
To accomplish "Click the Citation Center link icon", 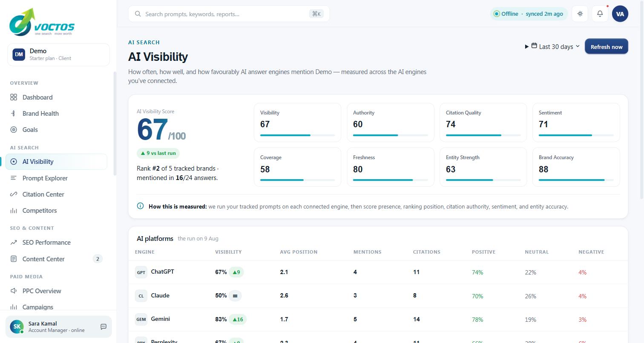I will [14, 194].
